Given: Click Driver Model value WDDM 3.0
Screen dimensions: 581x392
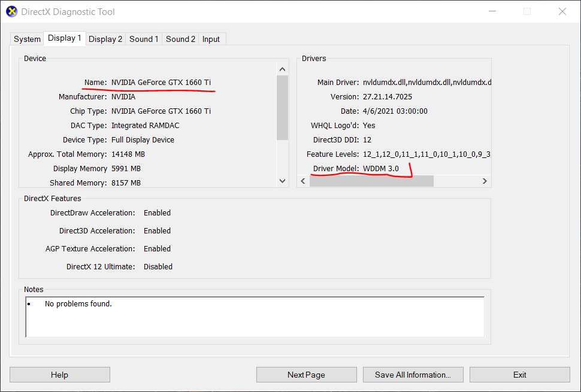Looking at the screenshot, I should click(x=381, y=168).
